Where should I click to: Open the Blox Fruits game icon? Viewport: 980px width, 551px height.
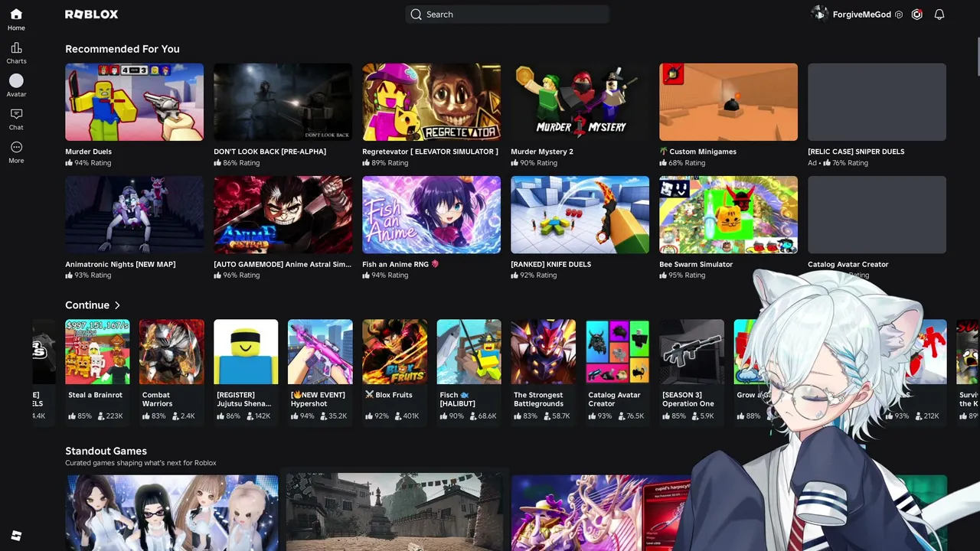point(394,352)
